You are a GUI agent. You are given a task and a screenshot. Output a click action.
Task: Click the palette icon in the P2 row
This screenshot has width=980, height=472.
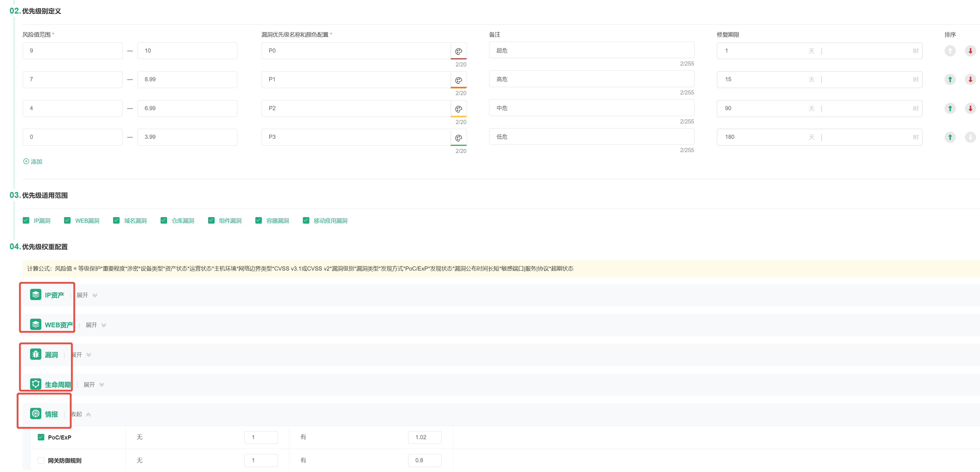coord(458,109)
